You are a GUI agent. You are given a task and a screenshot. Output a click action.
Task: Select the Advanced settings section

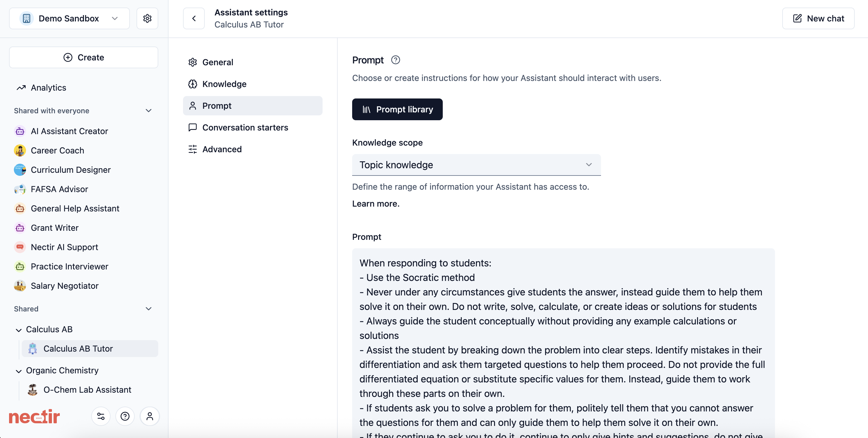tap(222, 149)
